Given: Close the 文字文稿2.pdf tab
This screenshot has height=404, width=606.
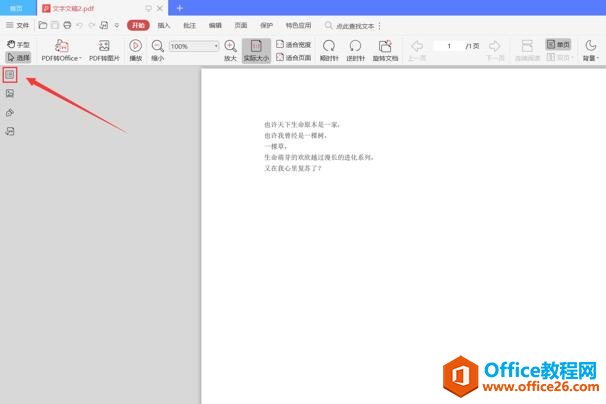Looking at the screenshot, I should (x=160, y=8).
